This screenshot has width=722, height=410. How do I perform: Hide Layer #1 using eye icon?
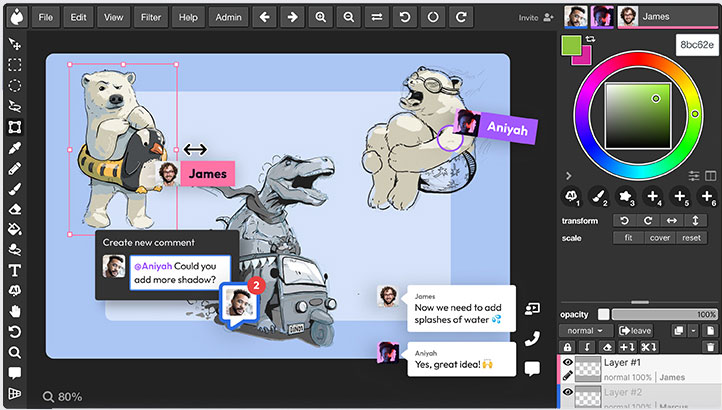click(567, 364)
